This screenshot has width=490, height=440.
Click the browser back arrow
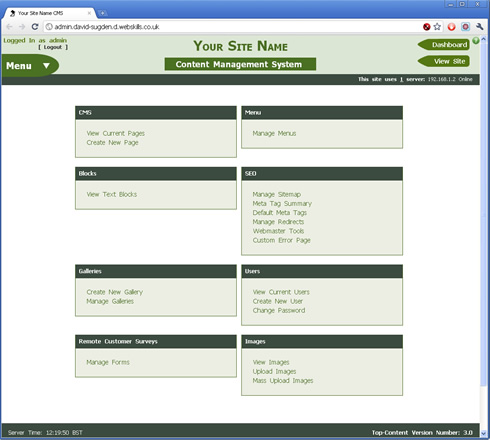(9, 27)
